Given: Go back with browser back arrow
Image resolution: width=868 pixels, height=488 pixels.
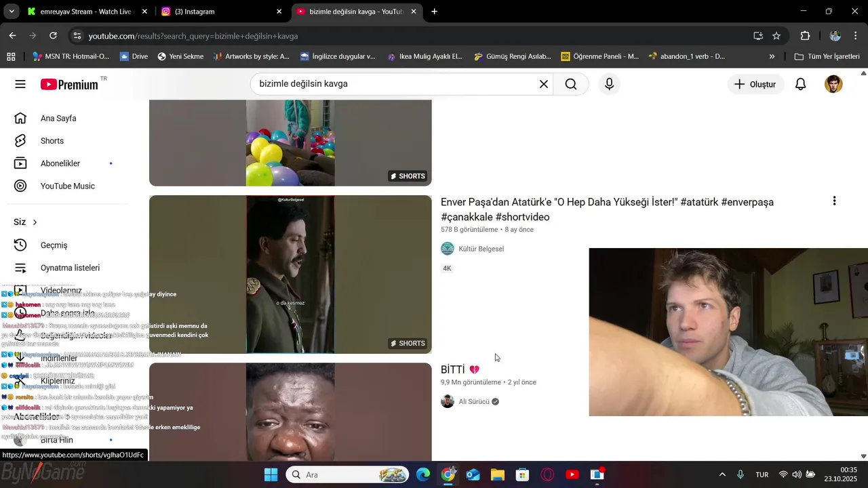Looking at the screenshot, I should tap(13, 36).
